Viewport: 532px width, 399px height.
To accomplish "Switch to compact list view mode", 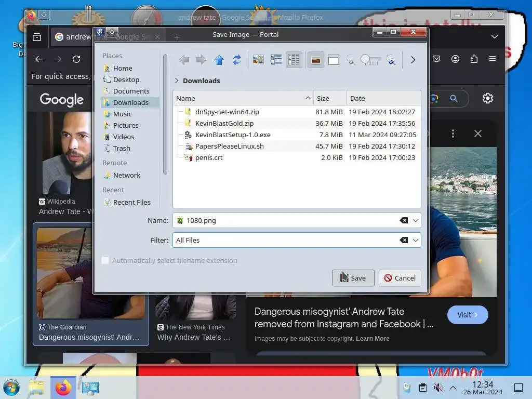I will (276, 60).
